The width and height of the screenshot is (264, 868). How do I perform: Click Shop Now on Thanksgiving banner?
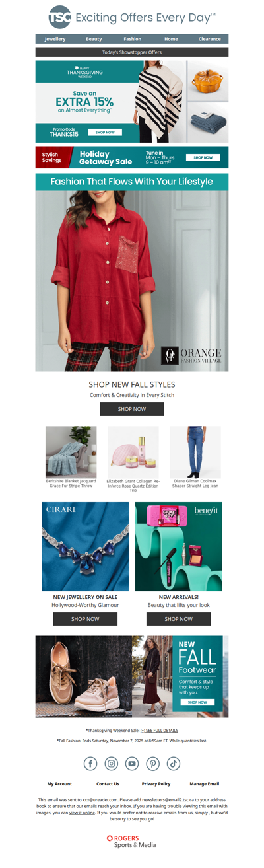coord(105,133)
